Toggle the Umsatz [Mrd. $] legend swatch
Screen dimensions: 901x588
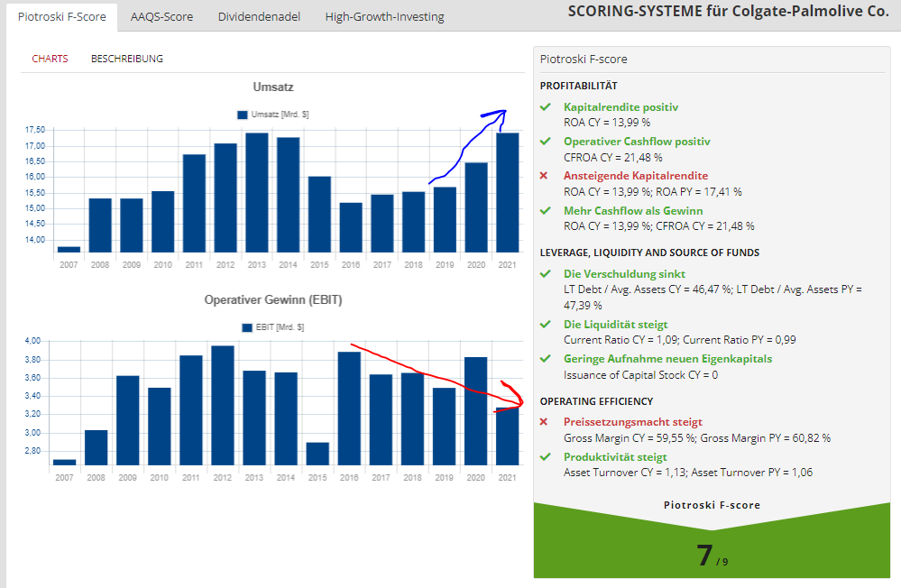point(243,115)
